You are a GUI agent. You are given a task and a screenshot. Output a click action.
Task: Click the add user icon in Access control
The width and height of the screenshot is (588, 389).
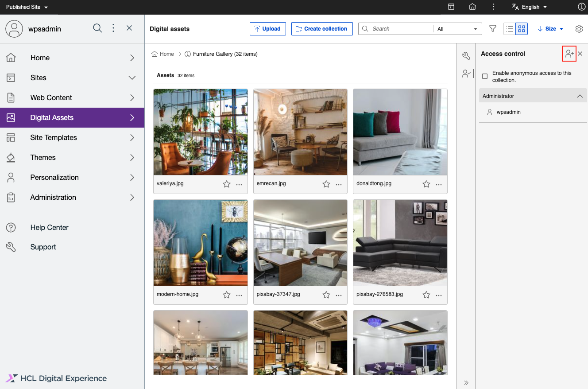[569, 54]
